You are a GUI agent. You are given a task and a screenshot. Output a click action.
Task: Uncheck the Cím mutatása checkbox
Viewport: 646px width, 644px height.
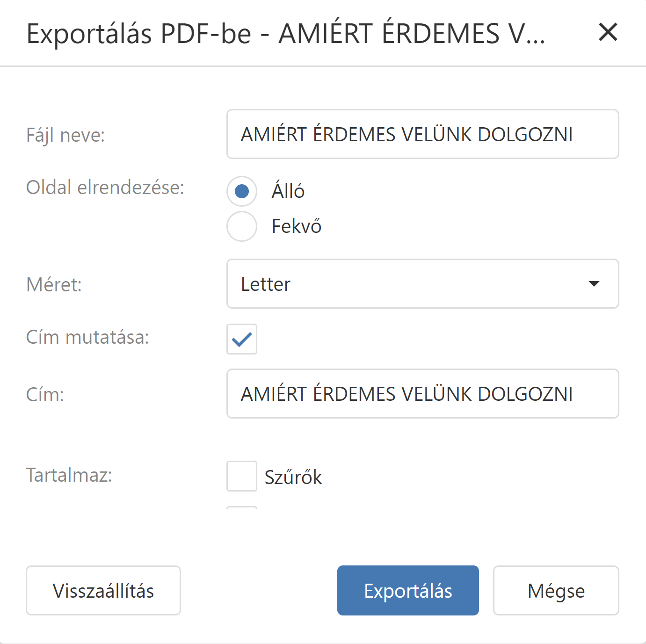pos(242,339)
